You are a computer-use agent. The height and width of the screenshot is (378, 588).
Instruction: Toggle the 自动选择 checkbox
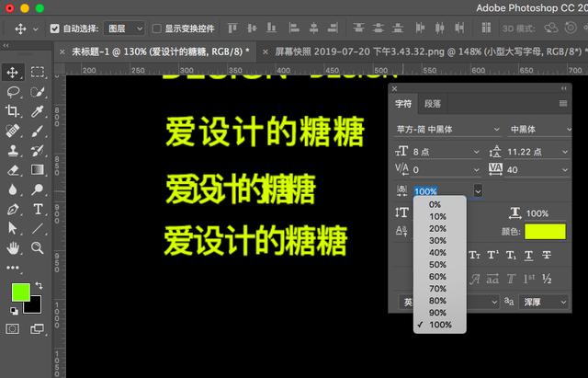55,29
